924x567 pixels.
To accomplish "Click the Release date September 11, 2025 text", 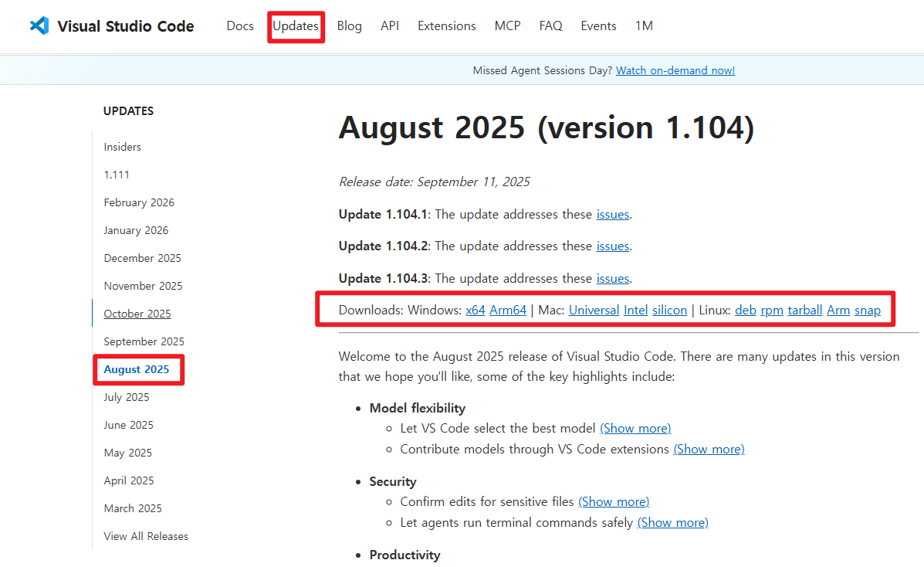I will (435, 182).
